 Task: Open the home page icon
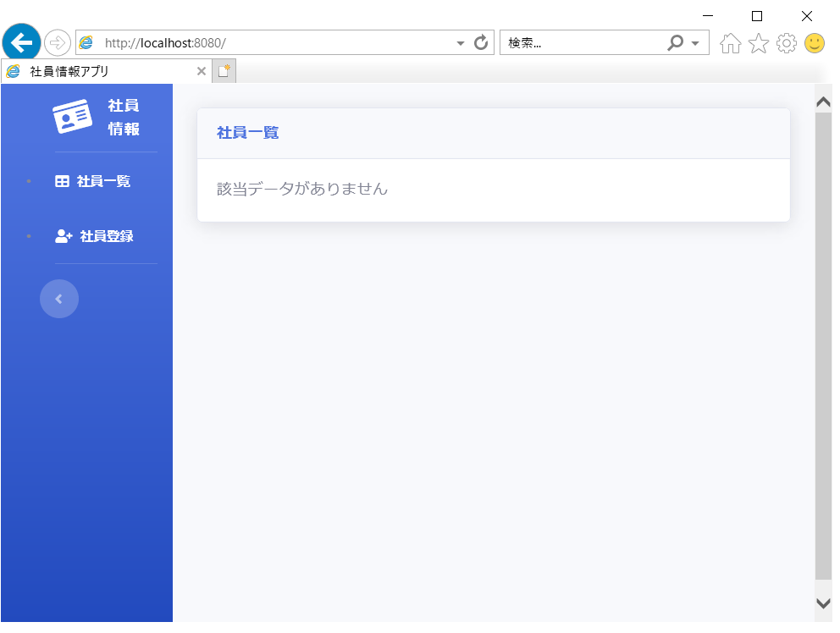coord(729,42)
